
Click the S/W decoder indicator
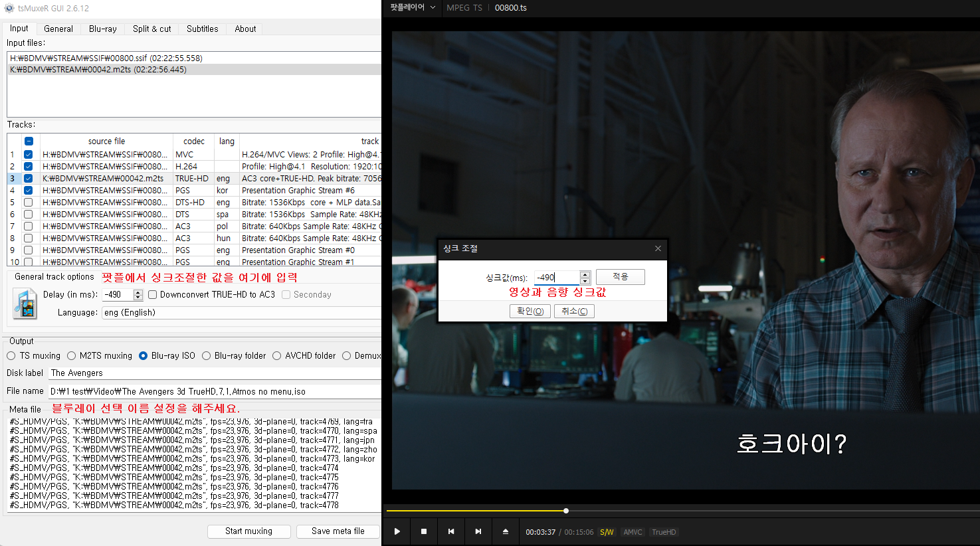click(x=607, y=532)
